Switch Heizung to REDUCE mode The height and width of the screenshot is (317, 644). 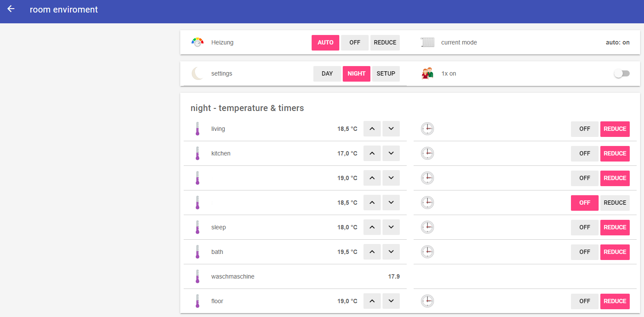point(385,42)
